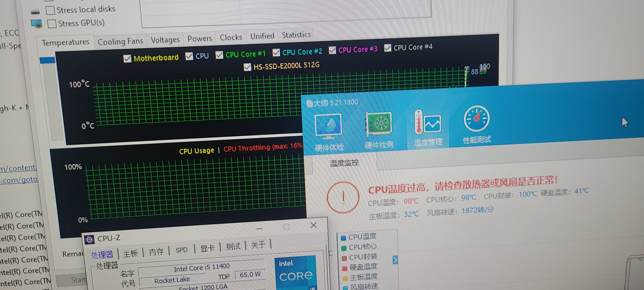Toggle the HS-SSD-E2000L 512G checkbox

click(x=247, y=67)
